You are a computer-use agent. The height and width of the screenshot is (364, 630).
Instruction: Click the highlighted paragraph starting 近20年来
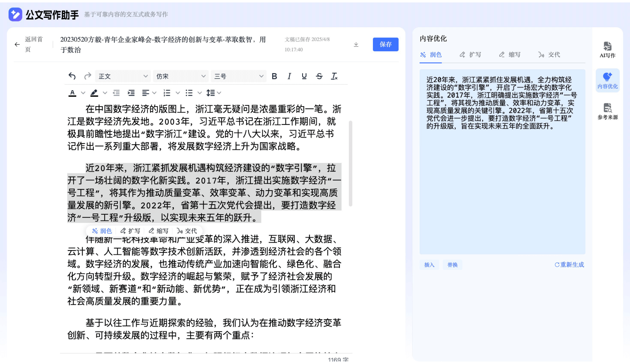(204, 193)
